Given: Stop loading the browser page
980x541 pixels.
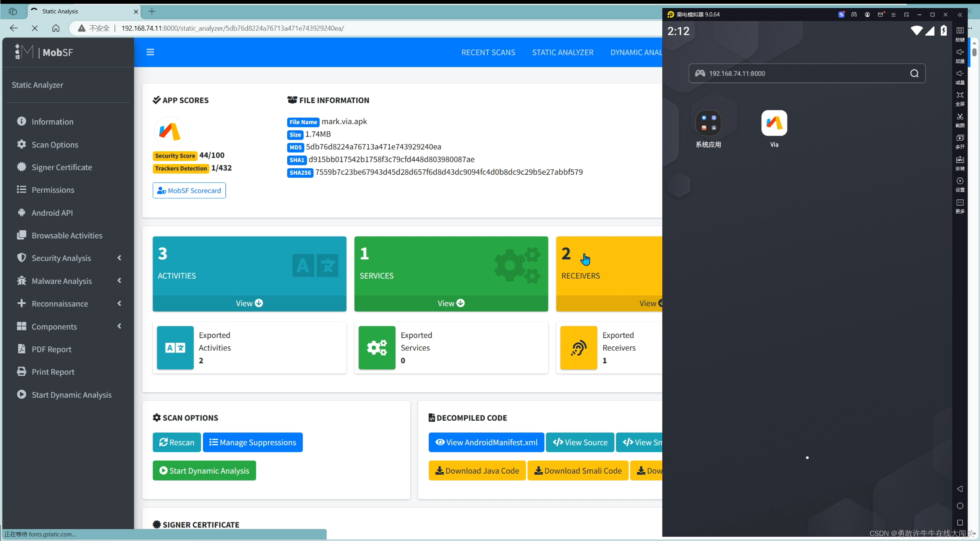Looking at the screenshot, I should click(34, 28).
